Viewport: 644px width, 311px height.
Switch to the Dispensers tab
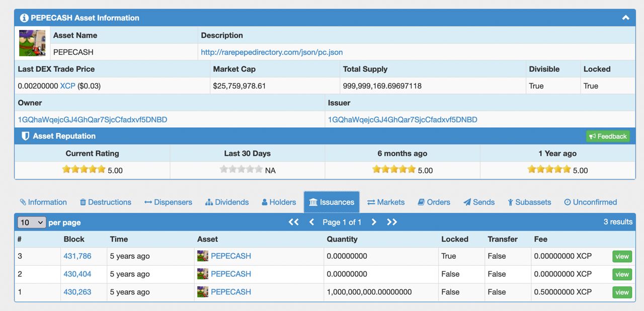tap(168, 202)
